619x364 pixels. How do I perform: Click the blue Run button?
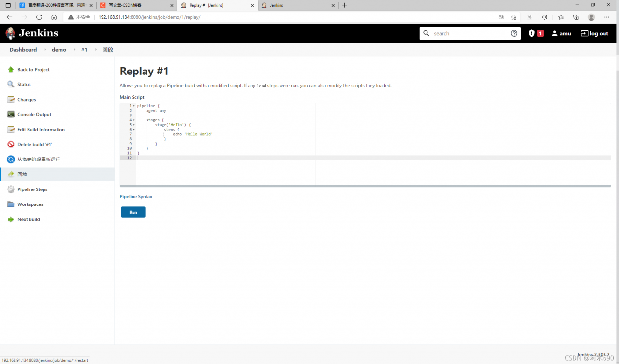133,212
